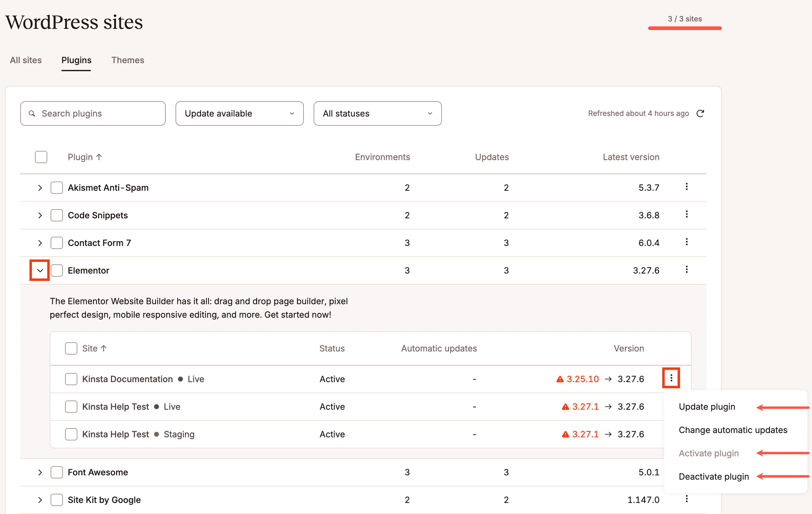Viewport: 812px width, 514px height.
Task: Sort by the Version column header
Action: pyautogui.click(x=628, y=348)
